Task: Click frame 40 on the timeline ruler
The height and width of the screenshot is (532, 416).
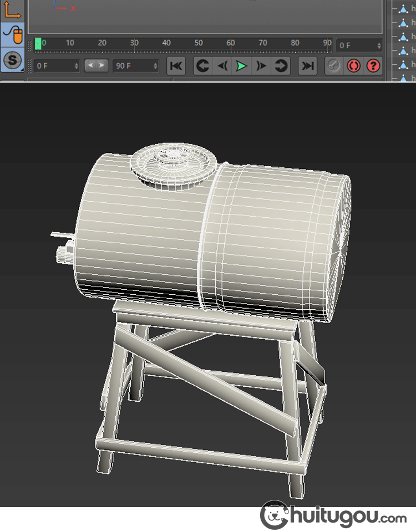Action: 166,43
